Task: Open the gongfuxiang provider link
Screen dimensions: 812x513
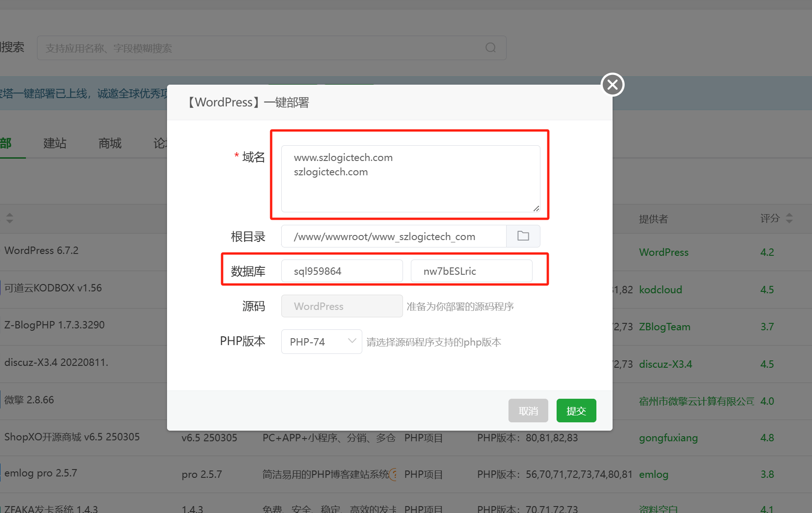Action: point(668,438)
